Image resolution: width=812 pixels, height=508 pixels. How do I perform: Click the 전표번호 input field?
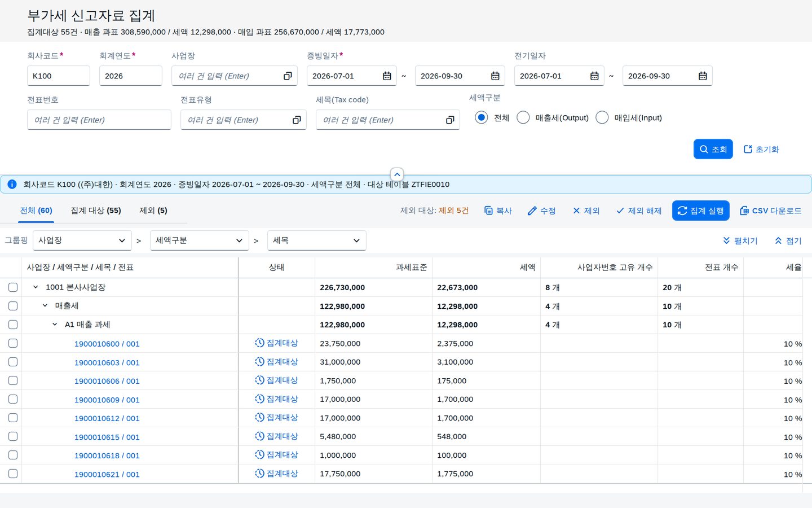tap(99, 120)
